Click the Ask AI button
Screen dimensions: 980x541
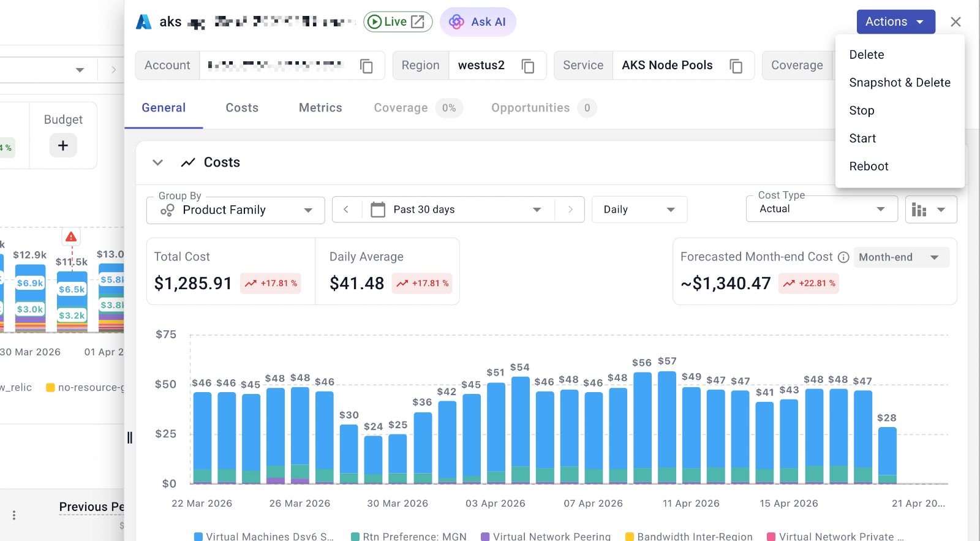click(478, 22)
